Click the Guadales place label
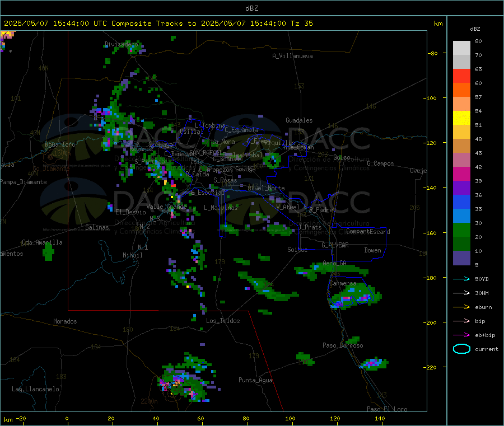The image size is (504, 426). (x=299, y=120)
